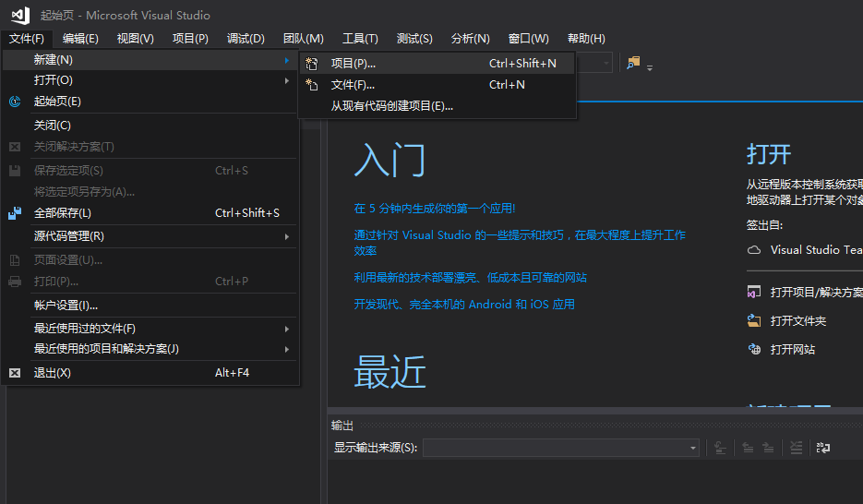Open the 项目(P) menu in menu bar
863x504 pixels.
[x=190, y=39]
